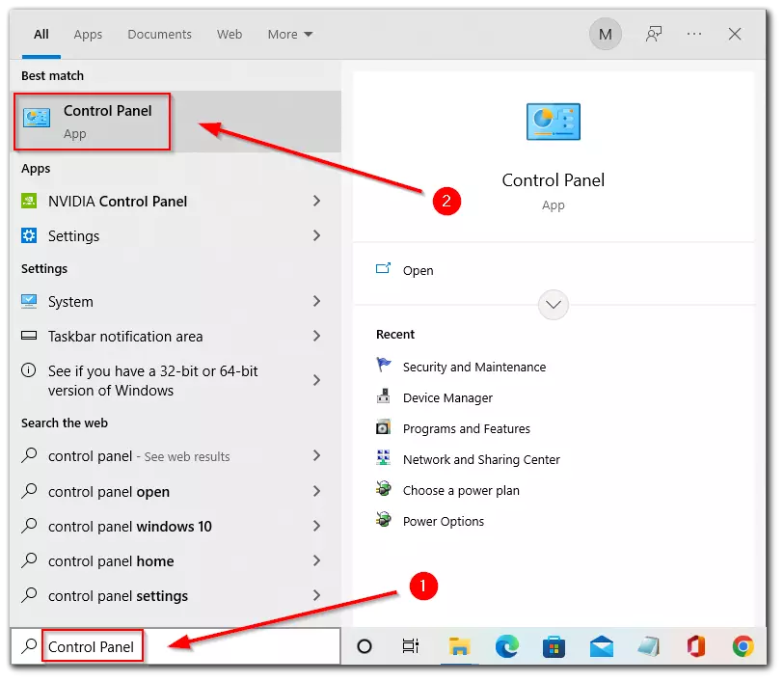
Task: Expand the control panel windows 10 arrow
Action: pyautogui.click(x=316, y=526)
